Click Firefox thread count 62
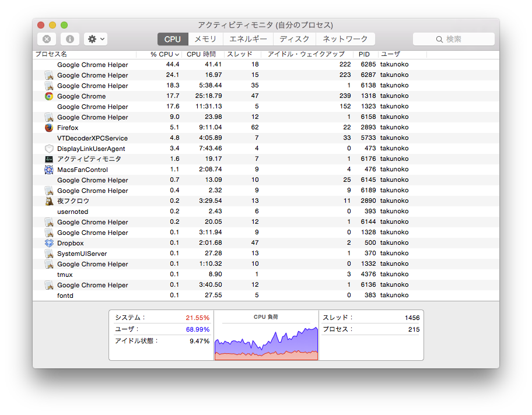Image resolution: width=532 pixels, height=415 pixels. tap(255, 127)
